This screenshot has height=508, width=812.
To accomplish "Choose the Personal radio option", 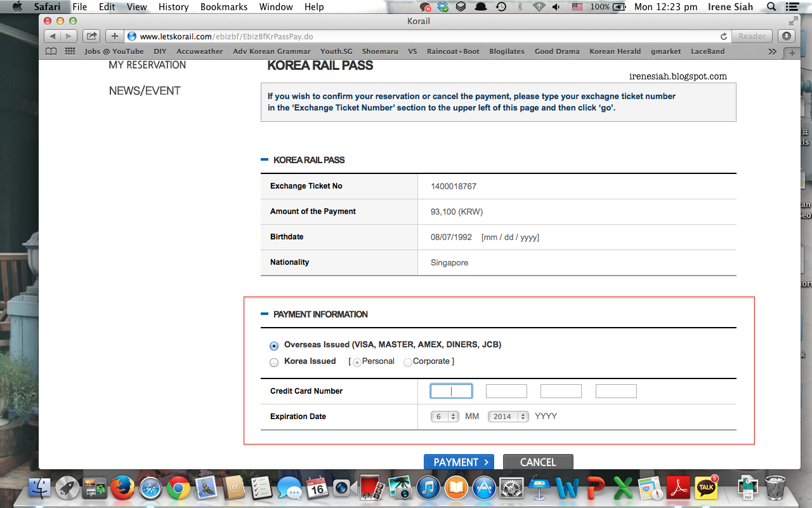I will [357, 362].
